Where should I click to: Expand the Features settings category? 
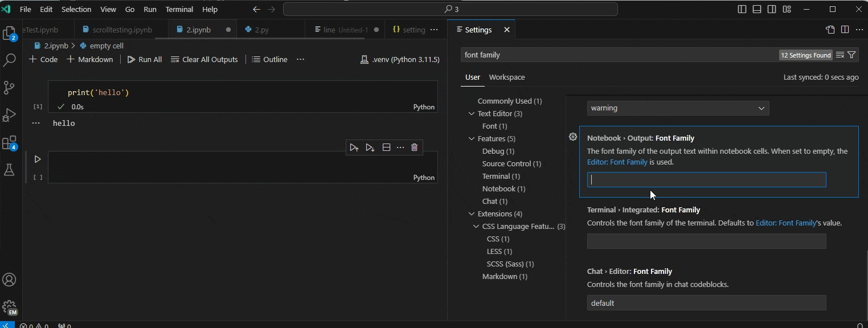point(472,138)
